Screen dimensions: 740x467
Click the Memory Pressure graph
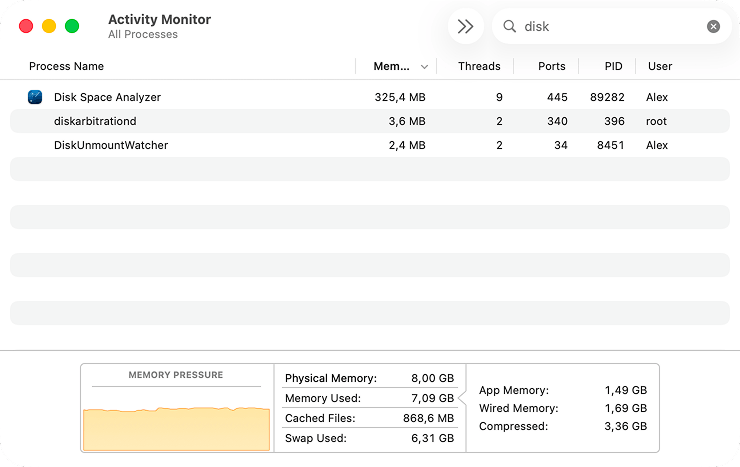click(x=177, y=428)
